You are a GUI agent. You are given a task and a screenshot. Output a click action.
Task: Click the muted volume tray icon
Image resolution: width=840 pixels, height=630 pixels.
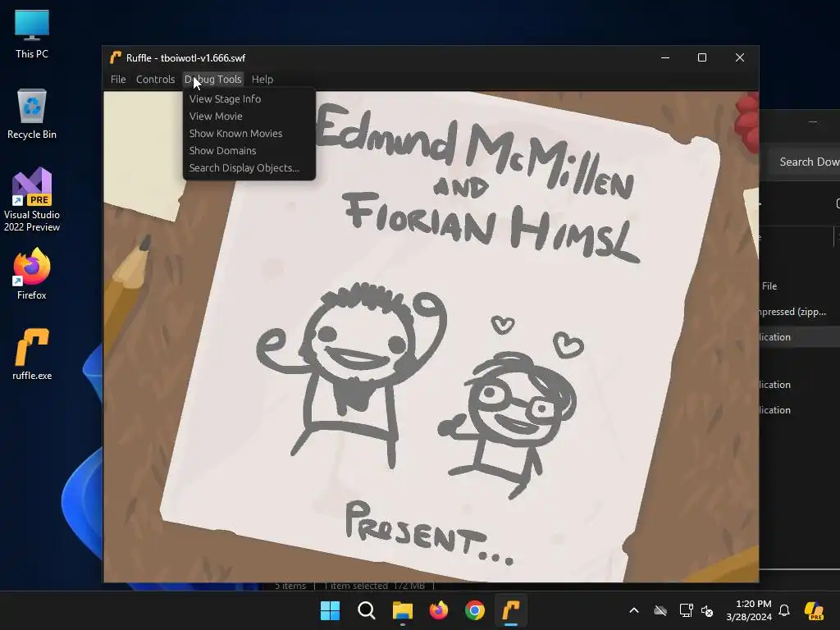pos(707,610)
